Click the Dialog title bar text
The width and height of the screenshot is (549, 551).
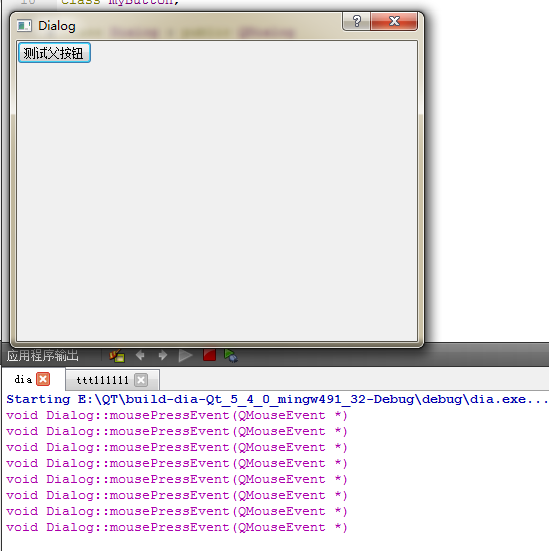[x=57, y=26]
